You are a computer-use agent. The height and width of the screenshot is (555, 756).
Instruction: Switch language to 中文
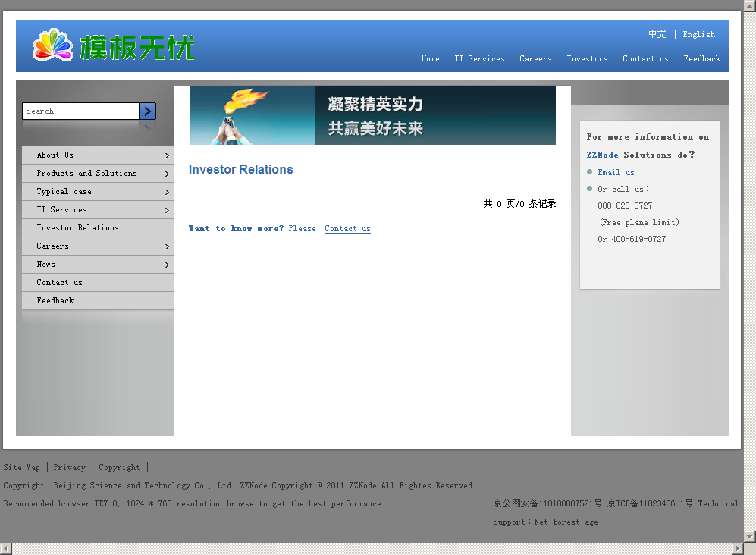tap(657, 34)
